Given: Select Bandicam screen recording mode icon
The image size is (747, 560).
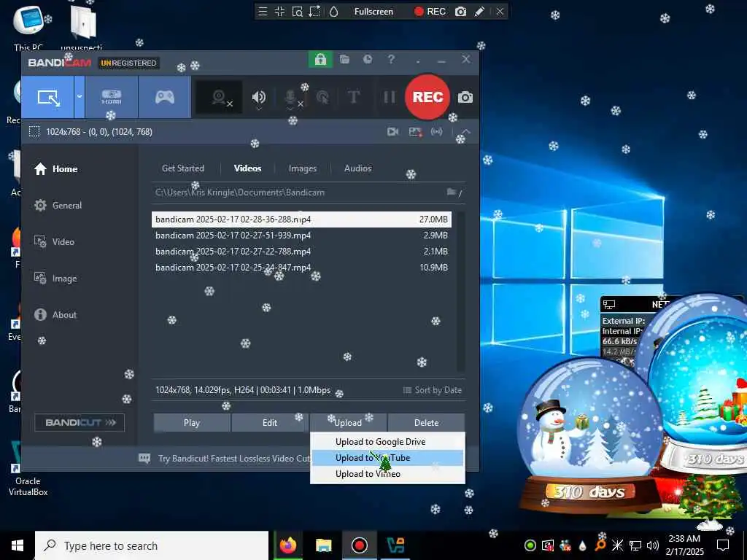Looking at the screenshot, I should (x=48, y=97).
